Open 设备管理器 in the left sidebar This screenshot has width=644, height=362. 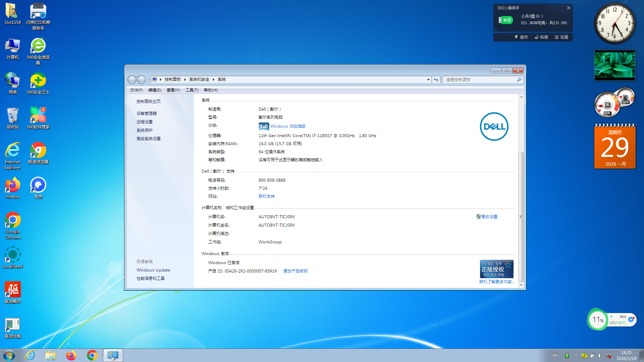(x=146, y=113)
